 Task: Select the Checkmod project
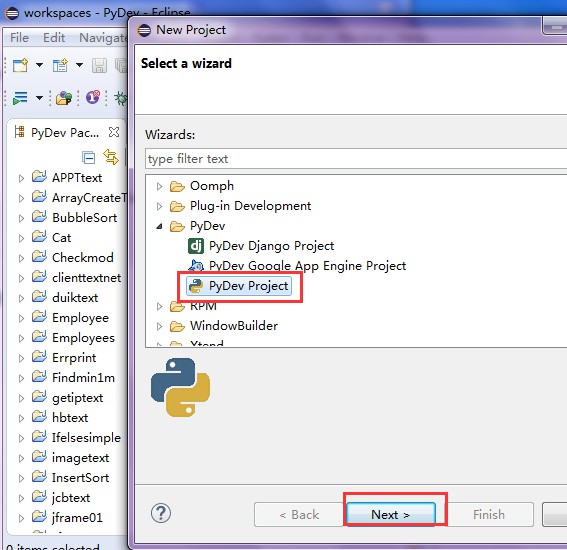coord(83,257)
